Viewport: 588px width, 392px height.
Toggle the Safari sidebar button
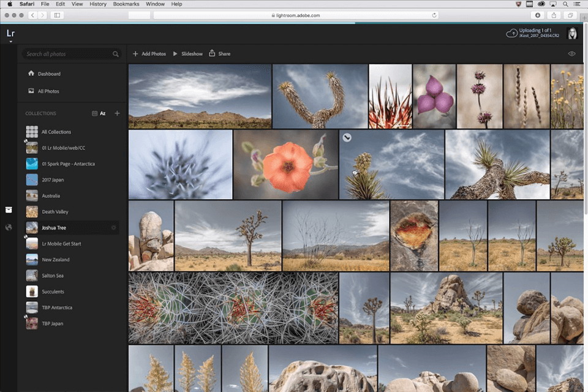(x=58, y=15)
